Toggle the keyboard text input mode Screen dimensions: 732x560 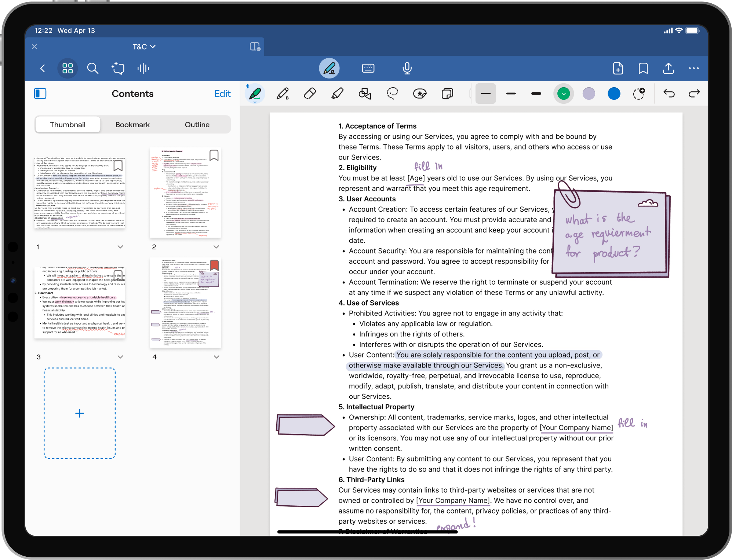pos(368,68)
